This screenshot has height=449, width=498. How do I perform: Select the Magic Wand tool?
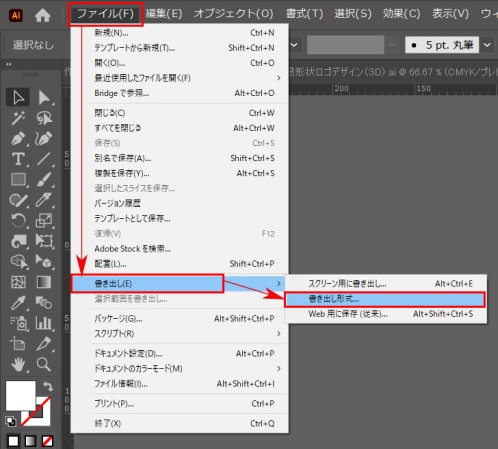pos(18,118)
